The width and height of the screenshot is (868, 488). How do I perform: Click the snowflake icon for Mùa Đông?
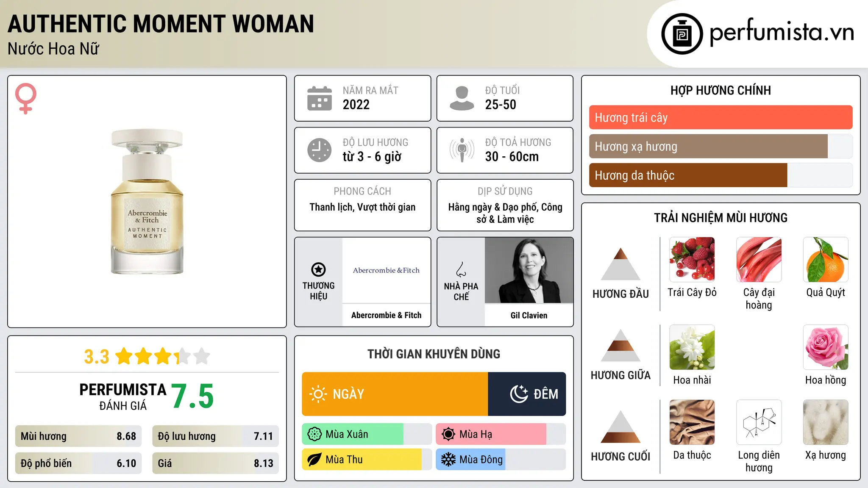pyautogui.click(x=448, y=460)
